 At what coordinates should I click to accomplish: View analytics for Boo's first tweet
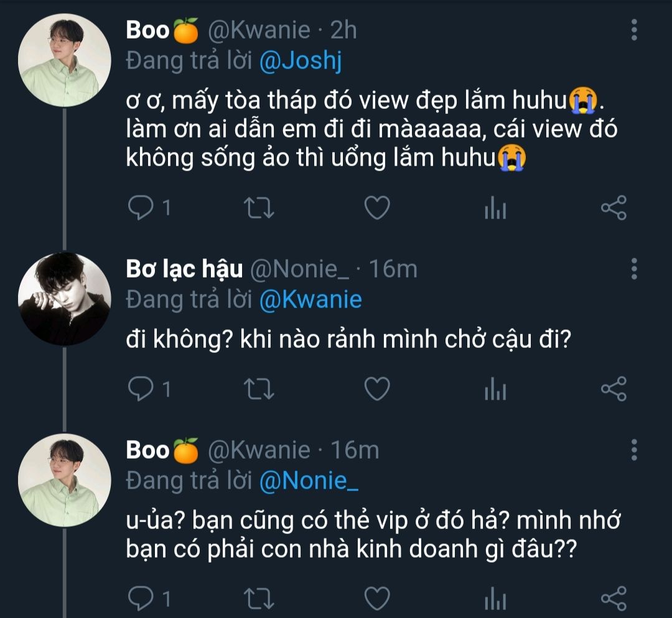[495, 207]
